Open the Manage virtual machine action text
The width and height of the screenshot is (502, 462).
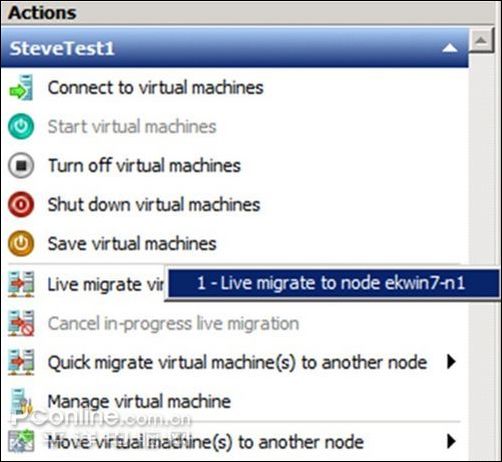[x=139, y=401]
